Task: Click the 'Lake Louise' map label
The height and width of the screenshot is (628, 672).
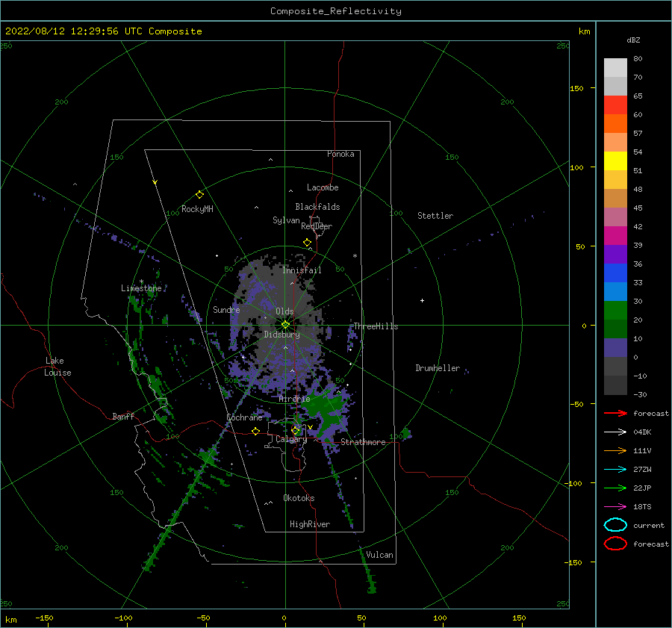Action: 57,367
